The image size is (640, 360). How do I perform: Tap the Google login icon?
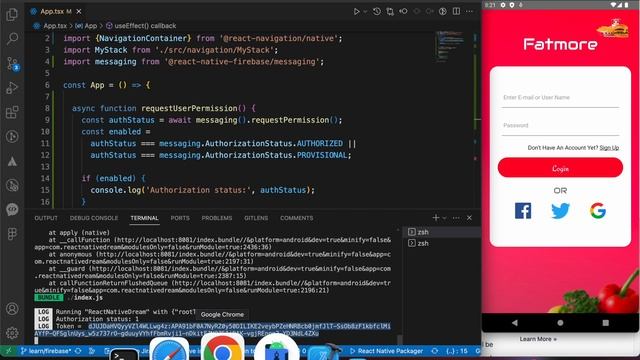[x=598, y=211]
